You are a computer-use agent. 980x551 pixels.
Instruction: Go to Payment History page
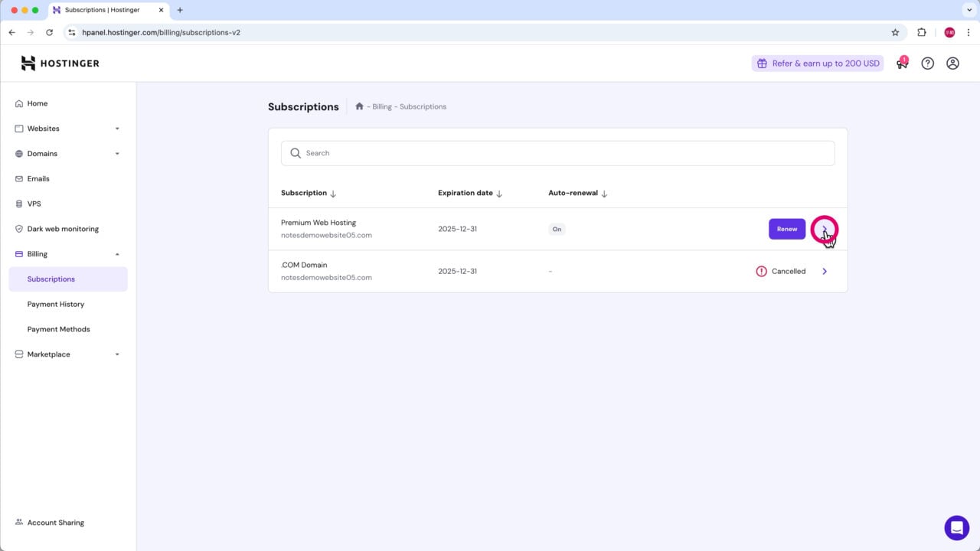tap(56, 304)
